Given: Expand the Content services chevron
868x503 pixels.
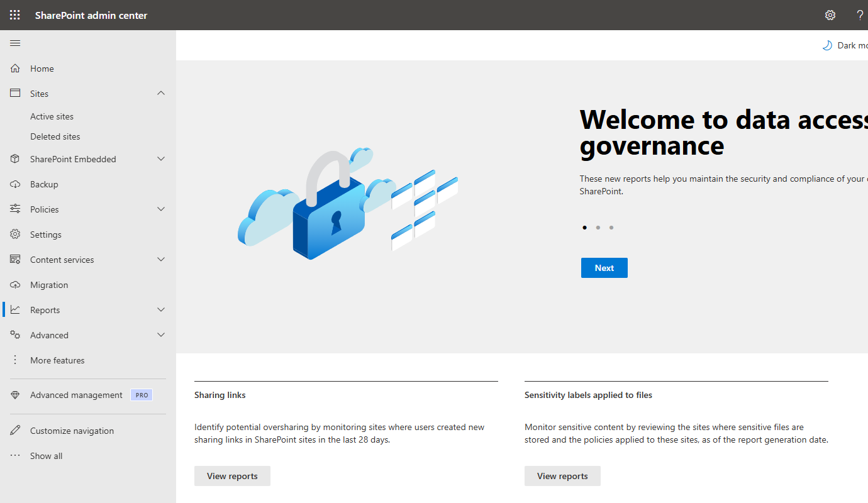Looking at the screenshot, I should [161, 260].
